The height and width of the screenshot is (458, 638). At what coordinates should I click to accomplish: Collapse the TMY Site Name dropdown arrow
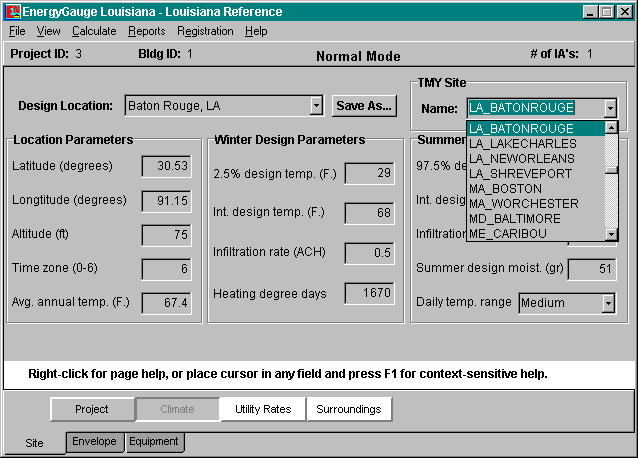pyautogui.click(x=610, y=108)
